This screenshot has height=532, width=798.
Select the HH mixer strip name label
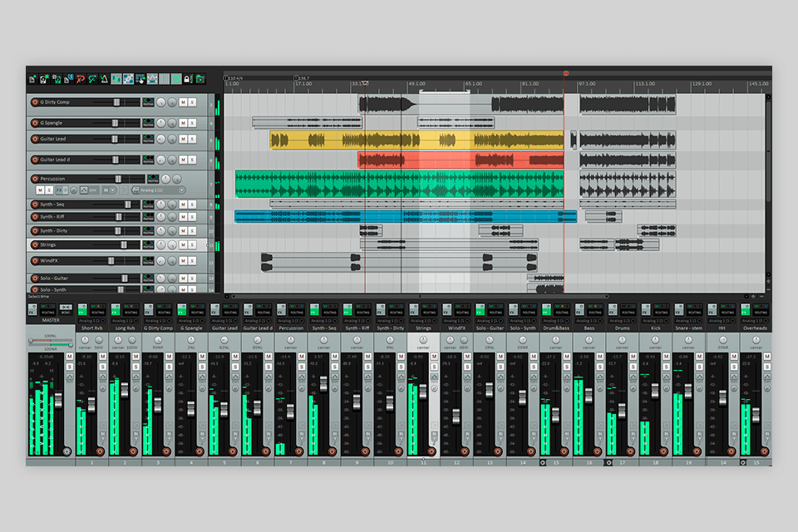coord(722,328)
